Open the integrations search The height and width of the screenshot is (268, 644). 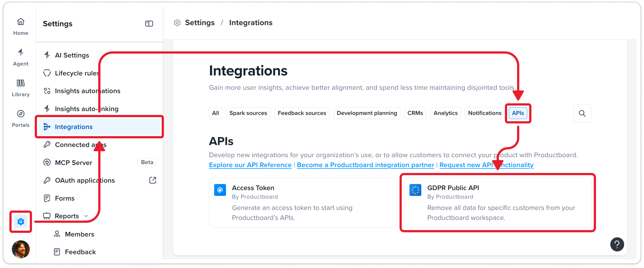pos(582,113)
